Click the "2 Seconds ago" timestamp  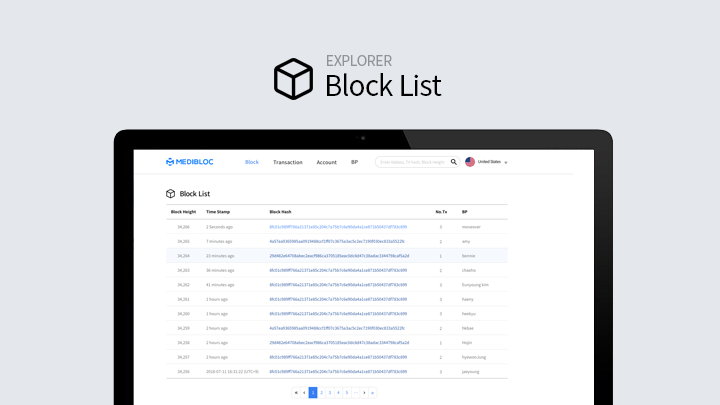click(219, 227)
